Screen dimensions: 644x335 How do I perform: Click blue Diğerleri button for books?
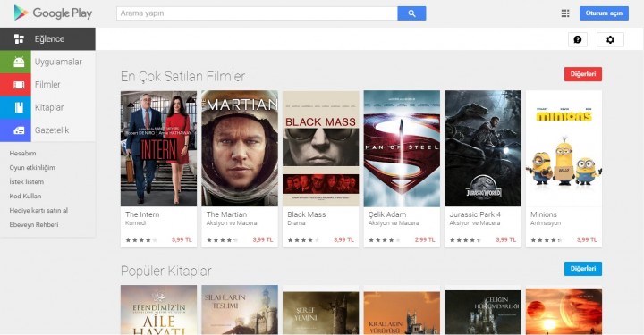click(583, 269)
